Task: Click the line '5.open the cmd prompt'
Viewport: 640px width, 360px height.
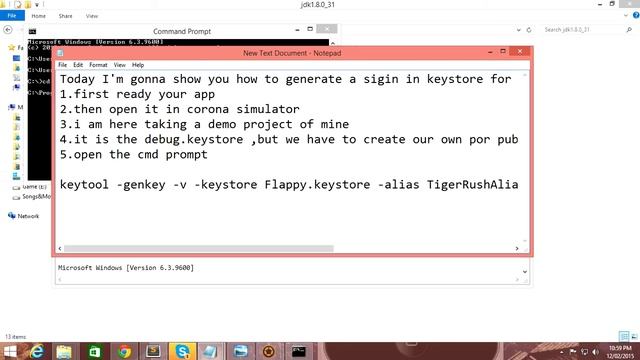Action: pyautogui.click(x=133, y=155)
